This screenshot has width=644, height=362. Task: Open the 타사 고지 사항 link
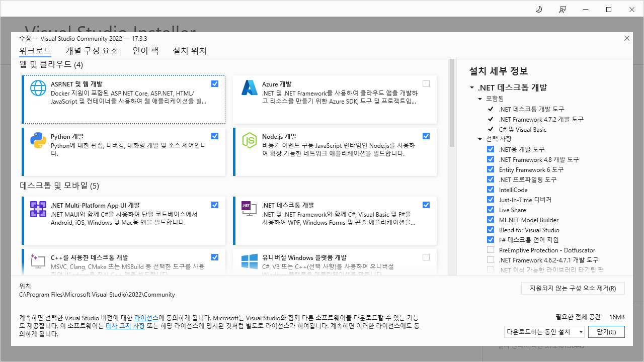[x=125, y=326]
